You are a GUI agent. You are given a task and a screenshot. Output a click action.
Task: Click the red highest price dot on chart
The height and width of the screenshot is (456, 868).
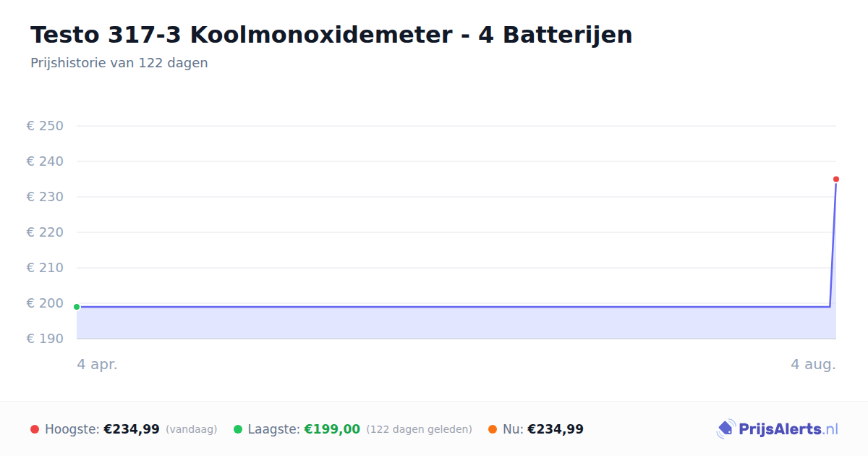coord(835,179)
